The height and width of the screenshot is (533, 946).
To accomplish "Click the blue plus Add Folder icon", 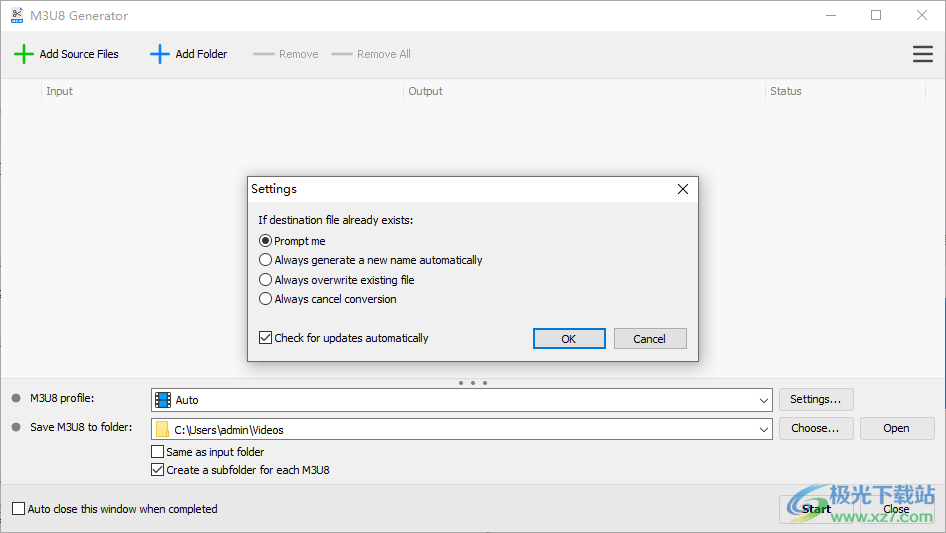I will point(159,54).
